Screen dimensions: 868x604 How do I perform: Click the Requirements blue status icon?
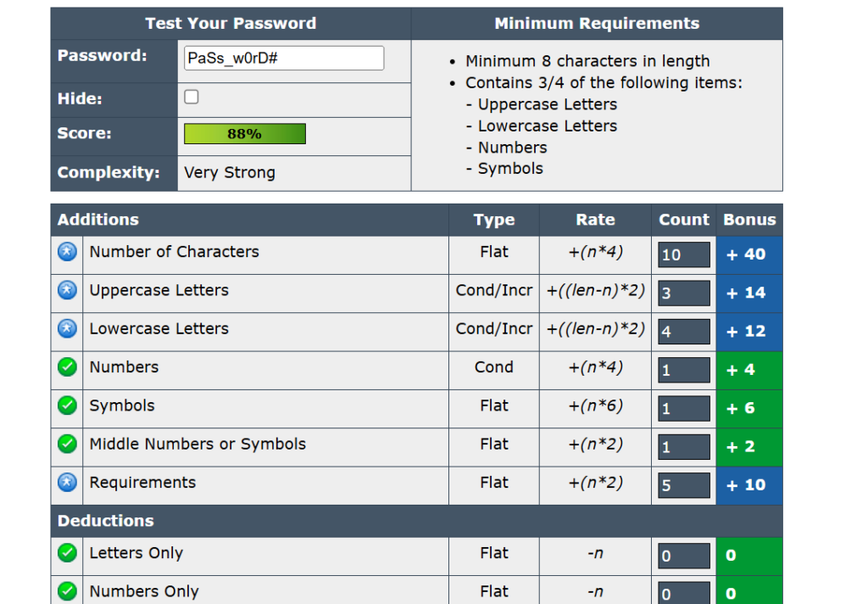(x=67, y=483)
